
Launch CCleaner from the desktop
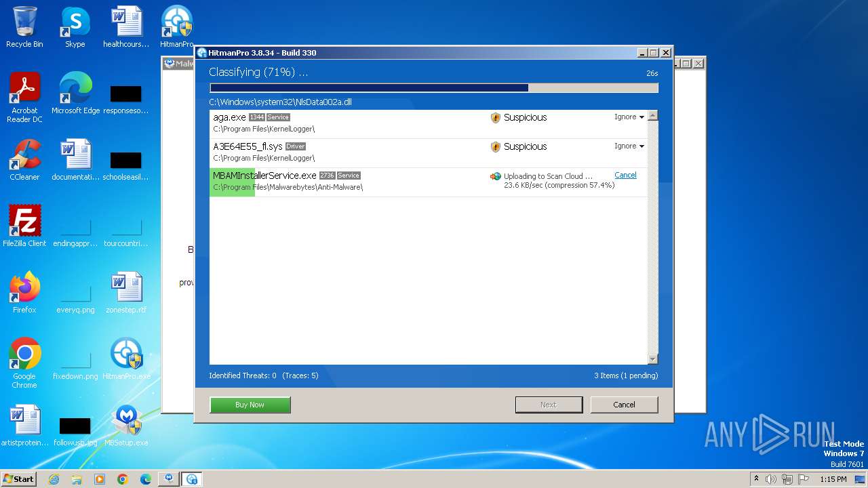click(x=24, y=160)
